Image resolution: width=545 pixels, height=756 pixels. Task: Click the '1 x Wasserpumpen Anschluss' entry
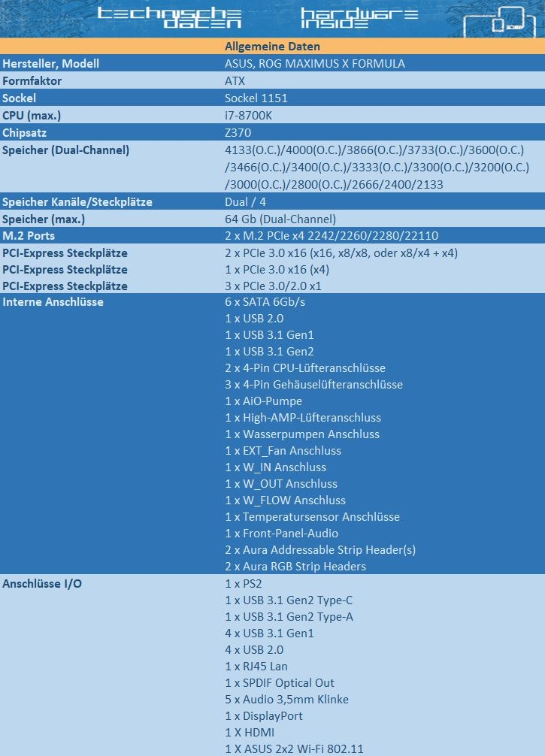(x=302, y=434)
